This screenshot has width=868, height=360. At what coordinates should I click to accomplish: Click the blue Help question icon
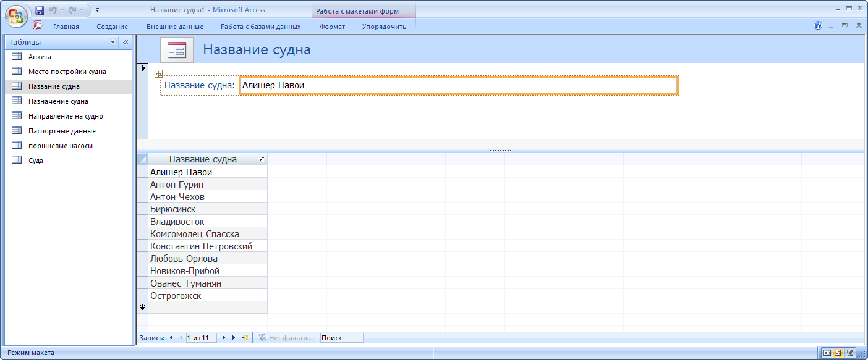pyautogui.click(x=819, y=26)
